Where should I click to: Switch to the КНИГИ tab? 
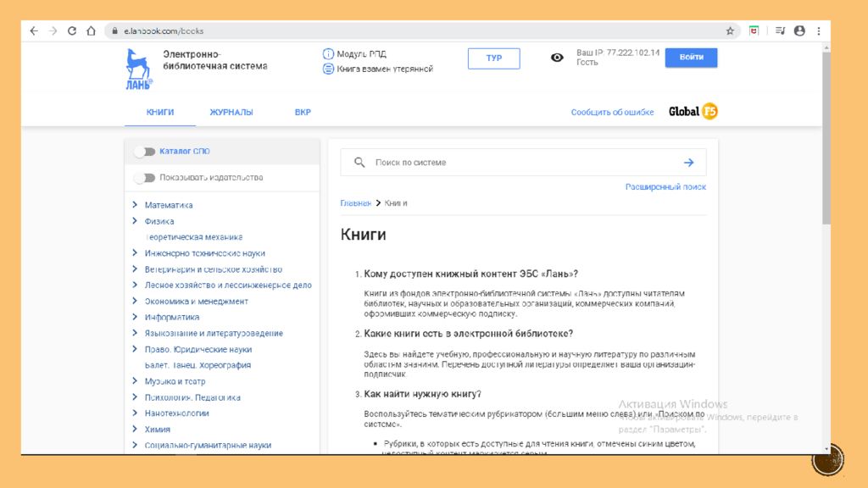pos(160,113)
